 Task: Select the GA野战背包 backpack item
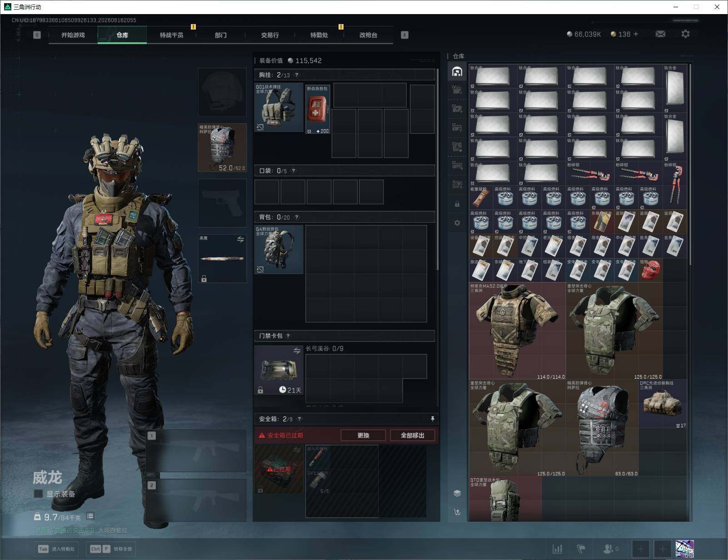coord(279,250)
